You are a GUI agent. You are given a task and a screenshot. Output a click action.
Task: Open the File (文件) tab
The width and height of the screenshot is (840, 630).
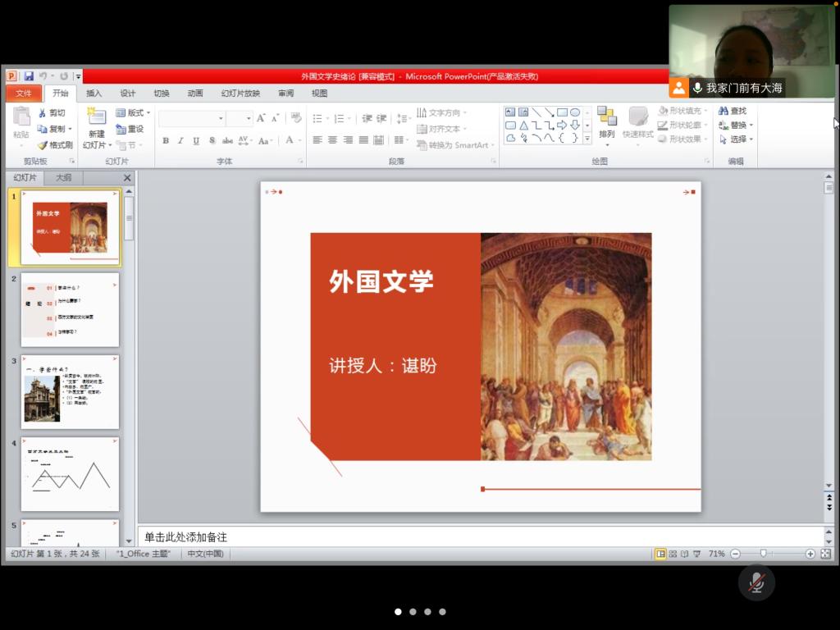[24, 94]
